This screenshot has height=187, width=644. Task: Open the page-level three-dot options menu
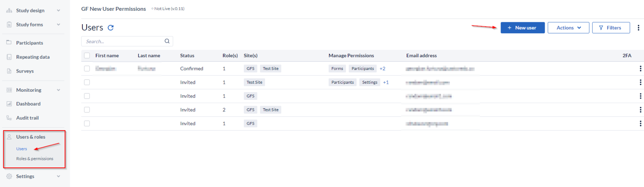[638, 28]
